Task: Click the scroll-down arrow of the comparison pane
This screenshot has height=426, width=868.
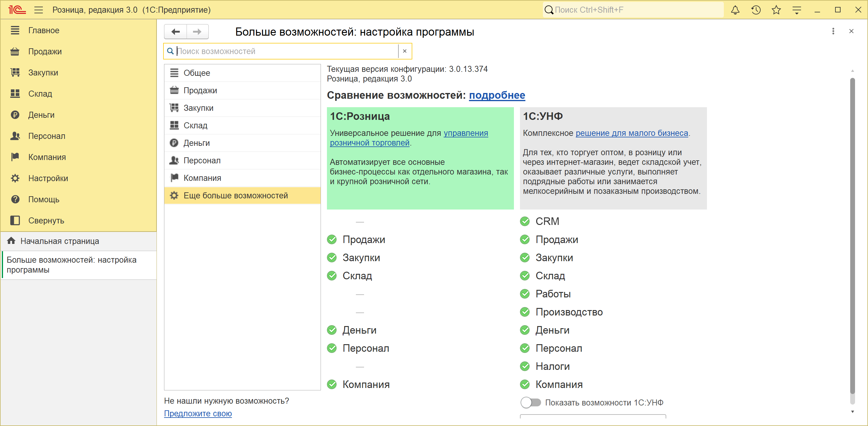Action: (x=853, y=412)
